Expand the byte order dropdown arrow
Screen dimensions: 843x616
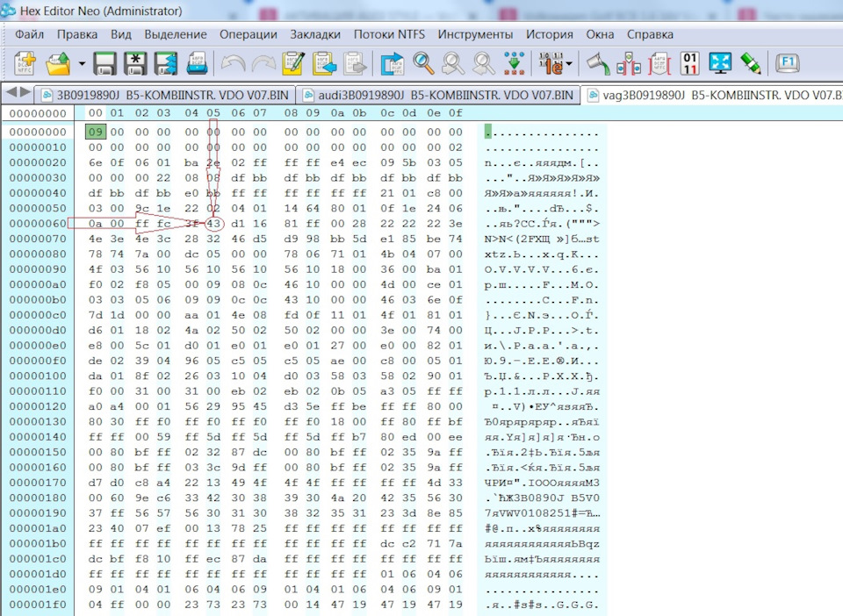(569, 64)
